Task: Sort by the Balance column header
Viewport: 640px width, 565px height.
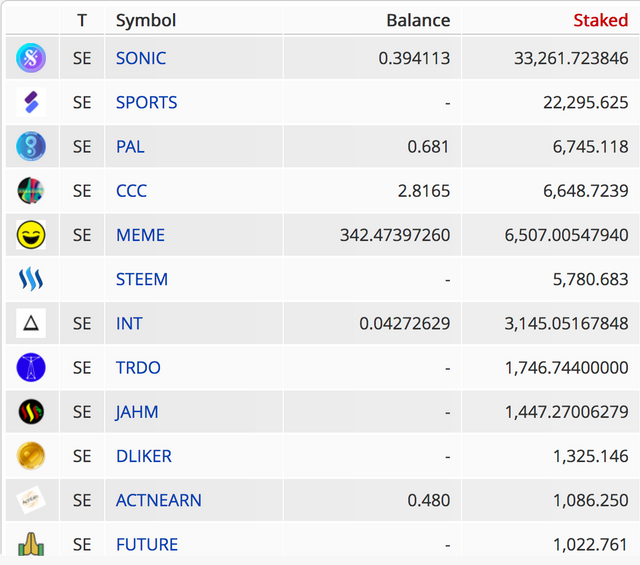Action: coord(418,20)
